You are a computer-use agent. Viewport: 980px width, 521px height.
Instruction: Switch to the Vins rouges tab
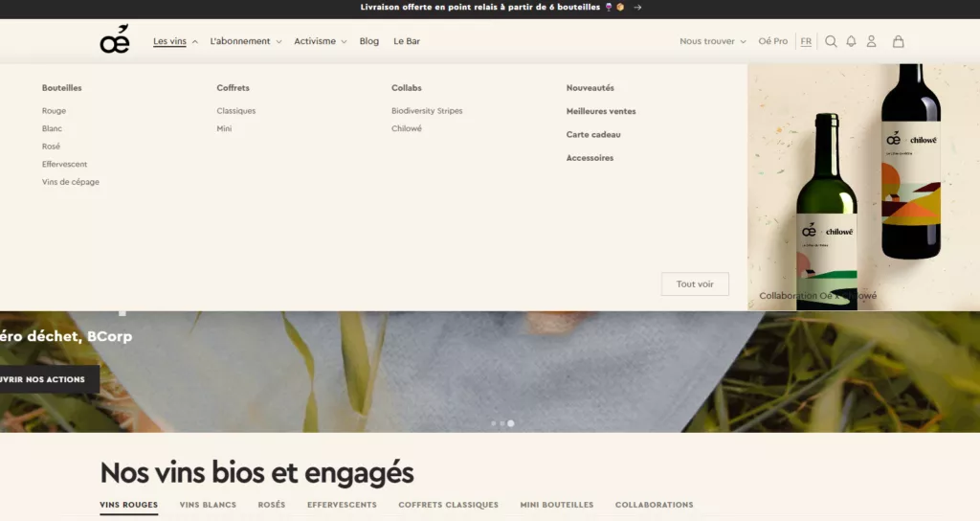coord(129,505)
